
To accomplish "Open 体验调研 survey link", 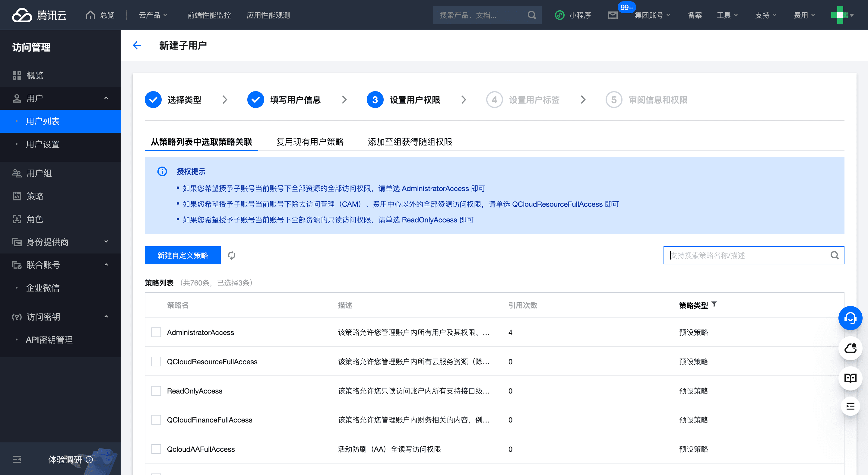I will pyautogui.click(x=71, y=459).
